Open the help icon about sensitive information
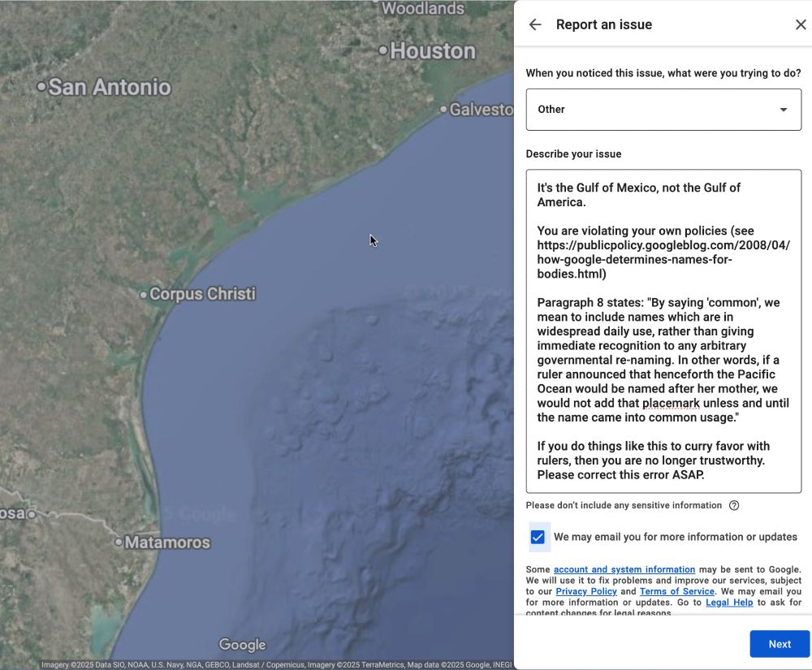The width and height of the screenshot is (812, 670). click(734, 505)
